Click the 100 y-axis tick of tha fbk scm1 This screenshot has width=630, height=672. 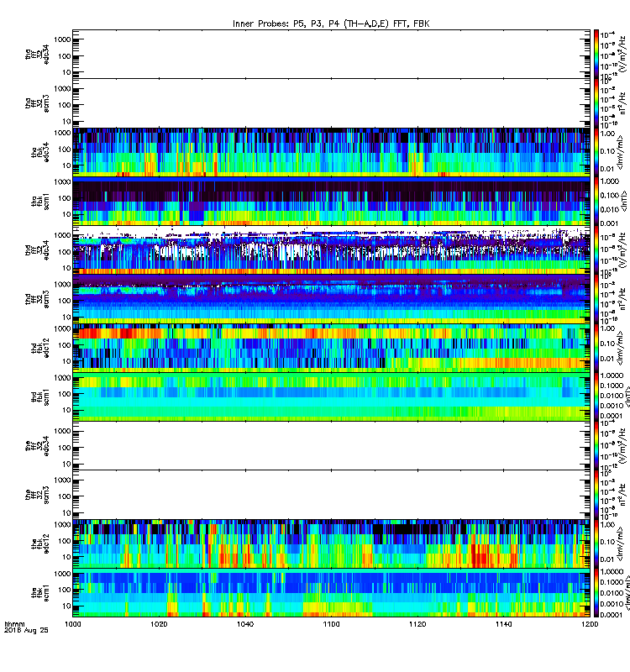(65, 198)
